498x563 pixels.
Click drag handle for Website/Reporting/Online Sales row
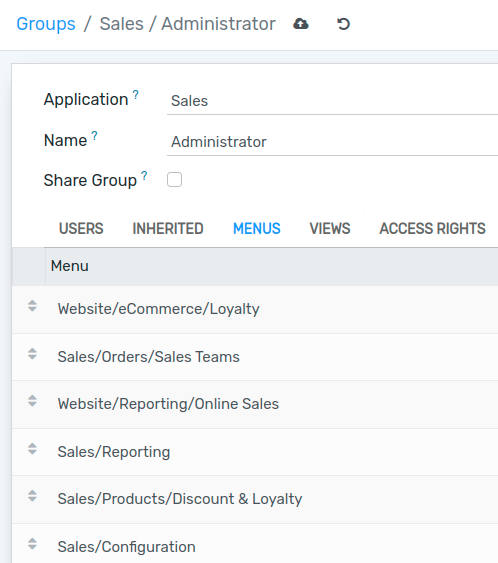[32, 401]
